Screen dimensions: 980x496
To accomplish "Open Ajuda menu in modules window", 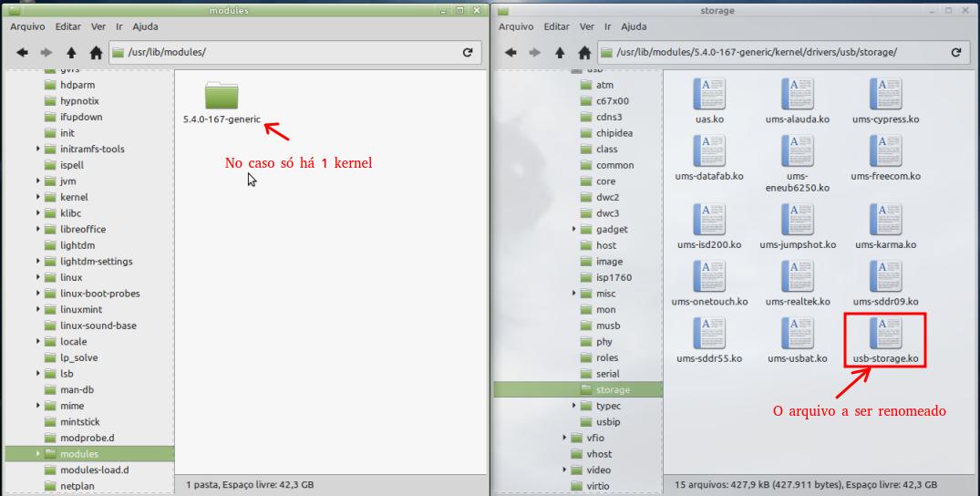I will coord(145,26).
